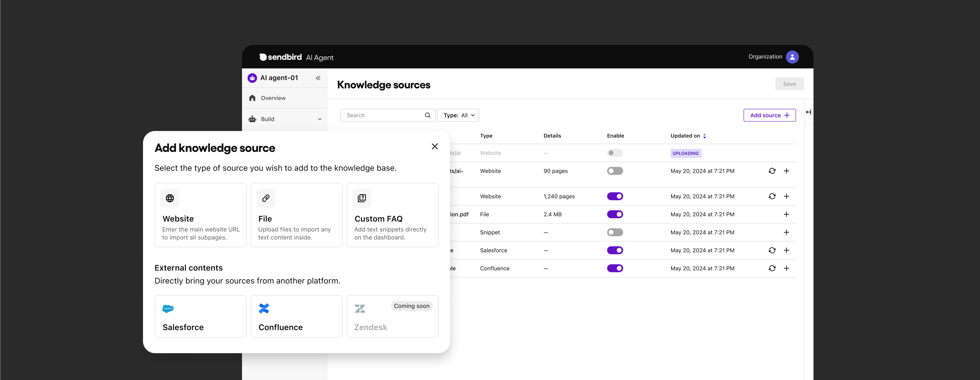Choose the Salesforce external source card
This screenshot has width=980, height=380.
(x=200, y=316)
